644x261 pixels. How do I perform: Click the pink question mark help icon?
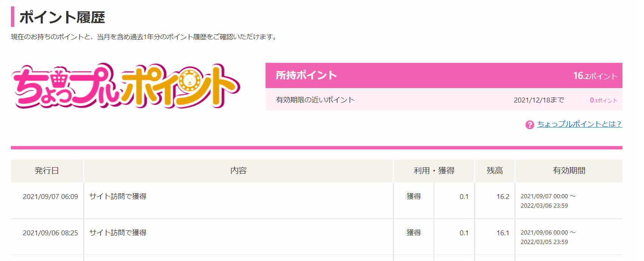[530, 124]
